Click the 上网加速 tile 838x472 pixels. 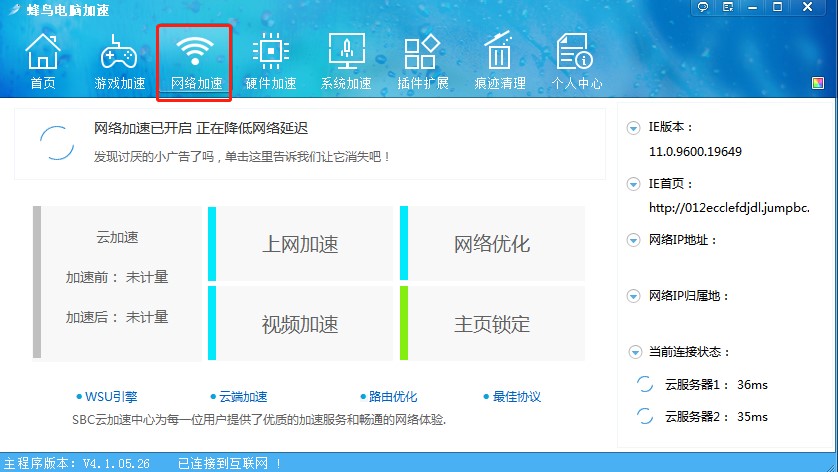pos(300,244)
